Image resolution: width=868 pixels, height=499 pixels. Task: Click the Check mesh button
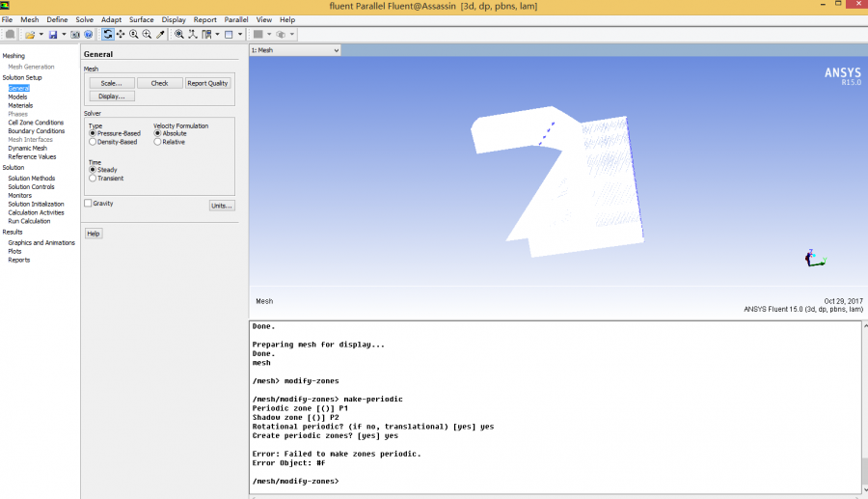click(159, 83)
